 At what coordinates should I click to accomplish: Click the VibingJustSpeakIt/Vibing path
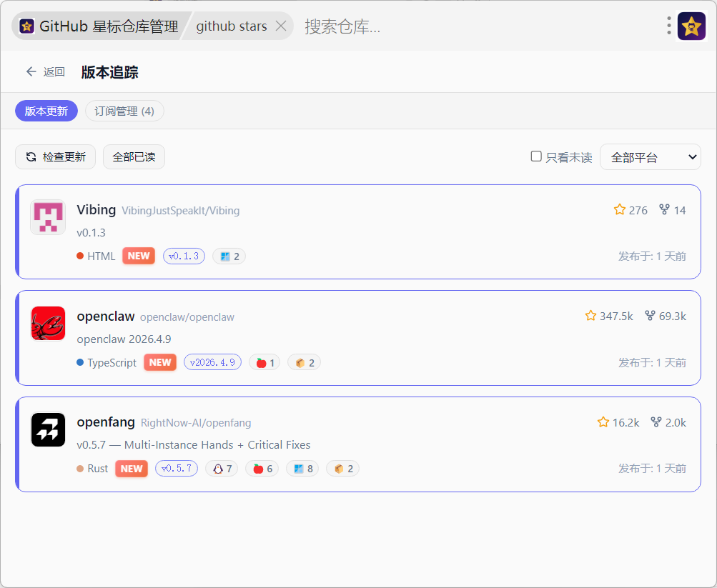(x=181, y=211)
